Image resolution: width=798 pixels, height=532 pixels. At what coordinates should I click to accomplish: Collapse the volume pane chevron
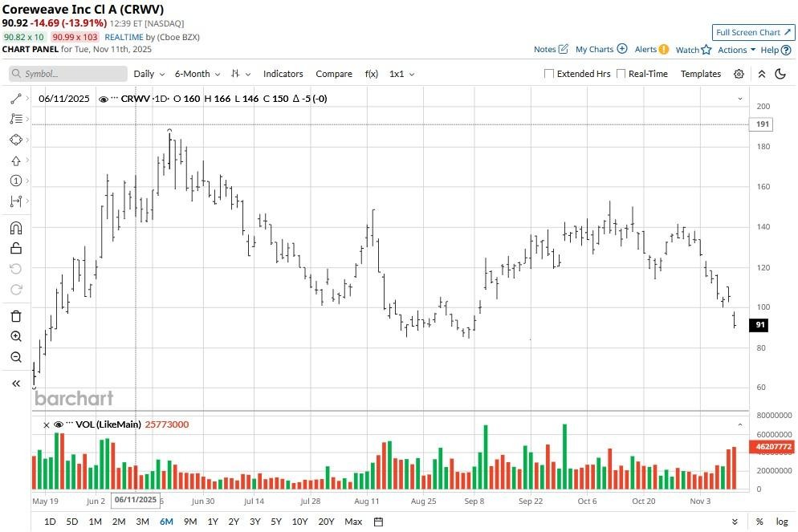click(x=740, y=424)
